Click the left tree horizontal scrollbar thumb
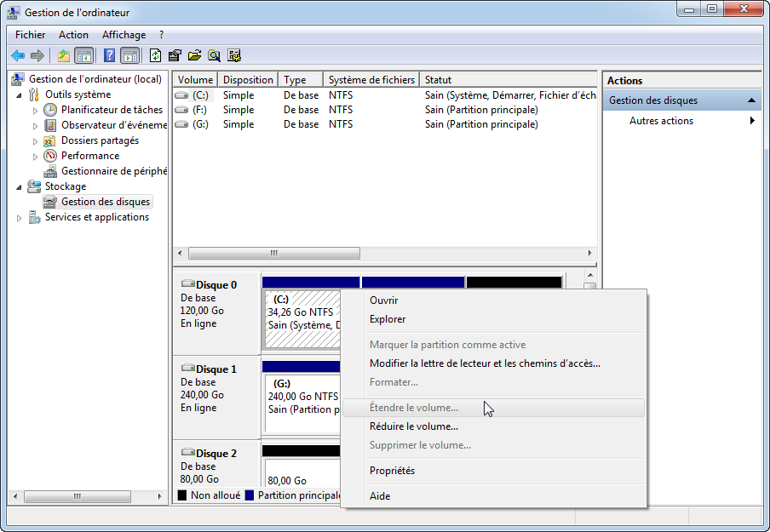Image resolution: width=770 pixels, height=532 pixels. [x=78, y=496]
